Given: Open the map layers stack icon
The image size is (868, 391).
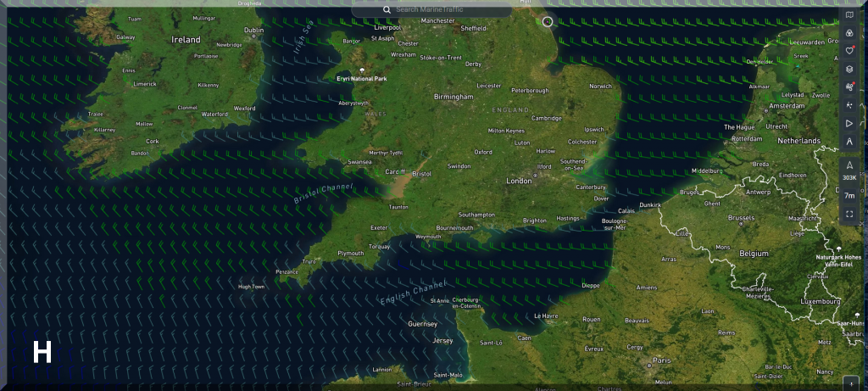Looking at the screenshot, I should (849, 69).
